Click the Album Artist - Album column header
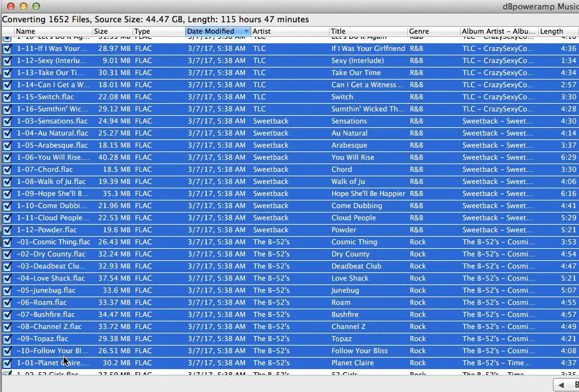The height and width of the screenshot is (392, 579). click(x=499, y=31)
